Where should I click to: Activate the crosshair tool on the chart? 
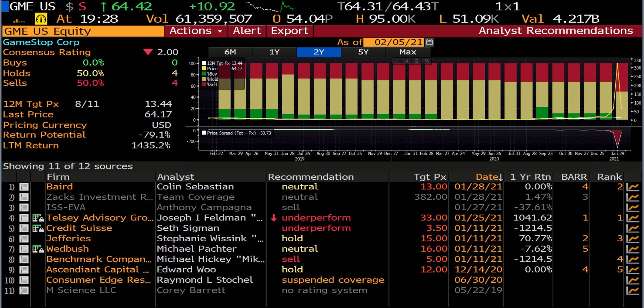[397, 61]
